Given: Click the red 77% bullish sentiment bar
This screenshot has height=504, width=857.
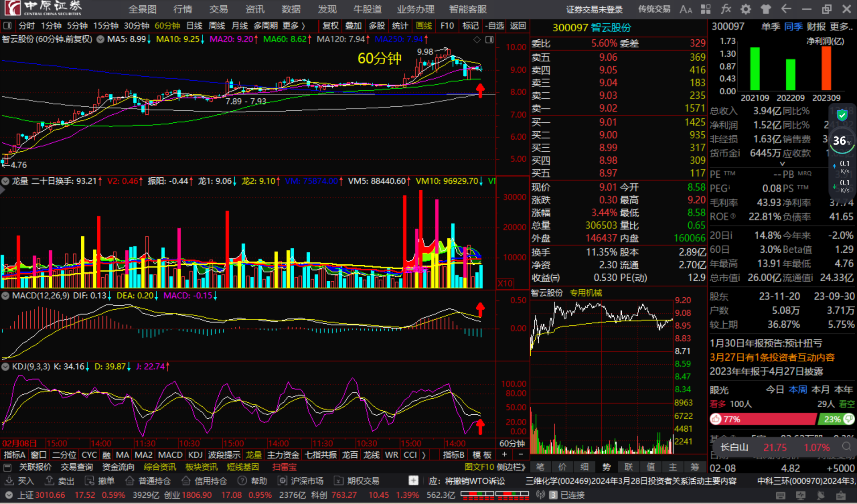Looking at the screenshot, I should (x=762, y=419).
